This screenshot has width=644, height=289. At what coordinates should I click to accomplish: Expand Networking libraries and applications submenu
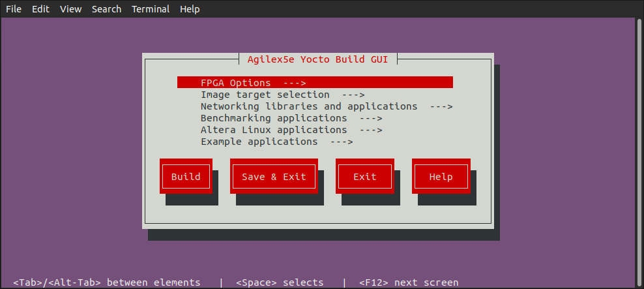click(x=327, y=106)
